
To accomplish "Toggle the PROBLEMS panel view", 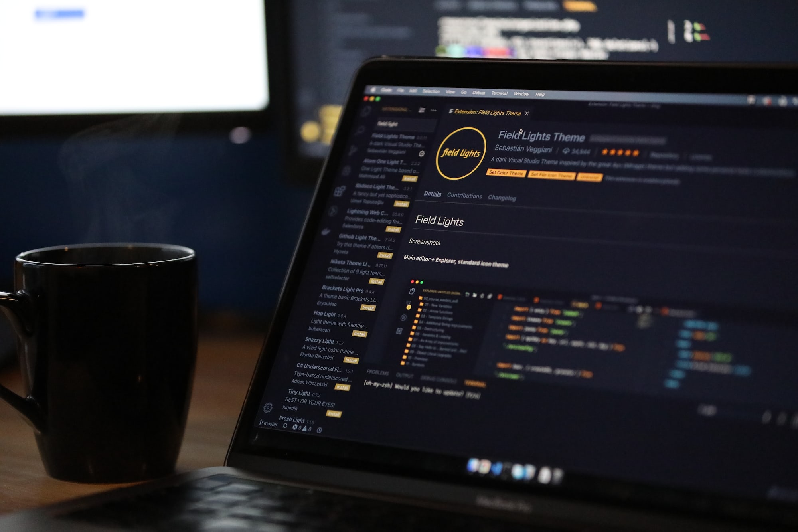I will [378, 374].
